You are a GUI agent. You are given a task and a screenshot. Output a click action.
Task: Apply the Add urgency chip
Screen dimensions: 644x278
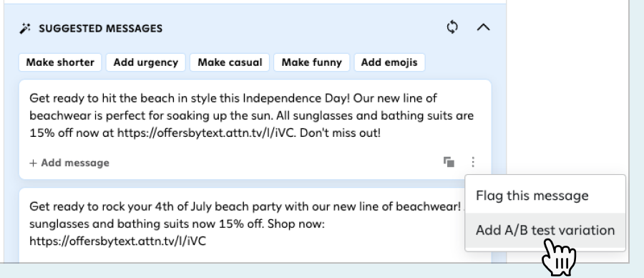click(x=146, y=62)
